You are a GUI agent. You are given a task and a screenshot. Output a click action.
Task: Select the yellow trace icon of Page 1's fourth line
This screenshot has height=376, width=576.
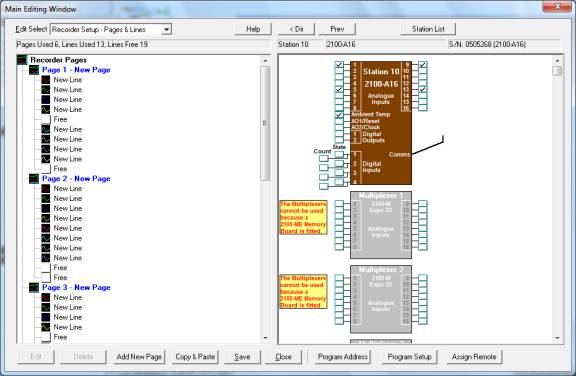click(x=46, y=109)
